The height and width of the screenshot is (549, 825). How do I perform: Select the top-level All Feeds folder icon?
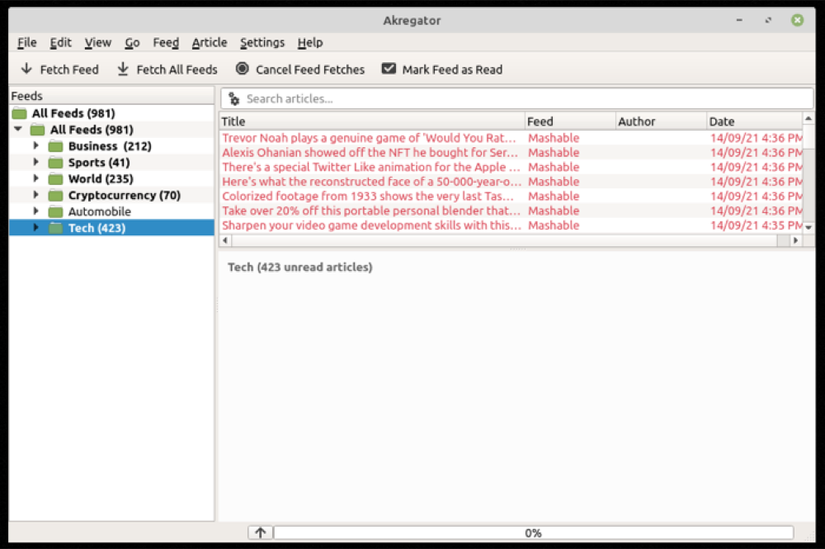click(19, 113)
